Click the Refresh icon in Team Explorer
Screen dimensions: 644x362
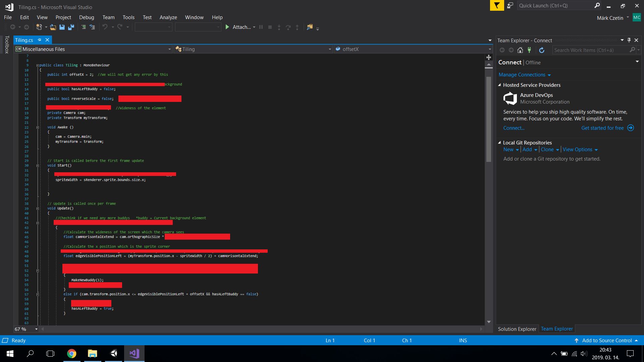click(541, 50)
